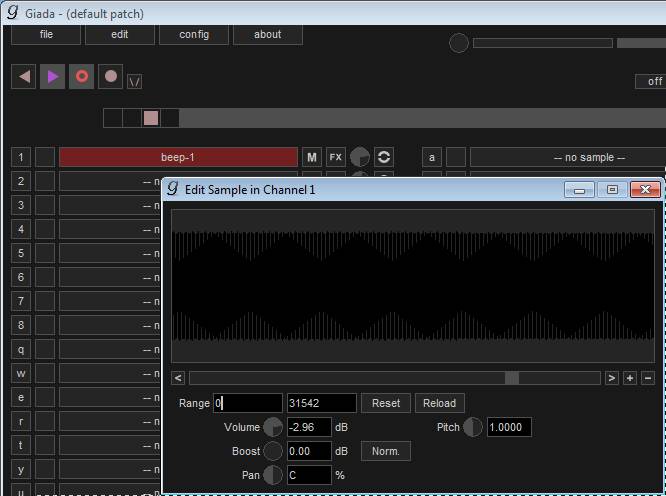Click the zoom out minus button
666x496 pixels.
point(647,378)
